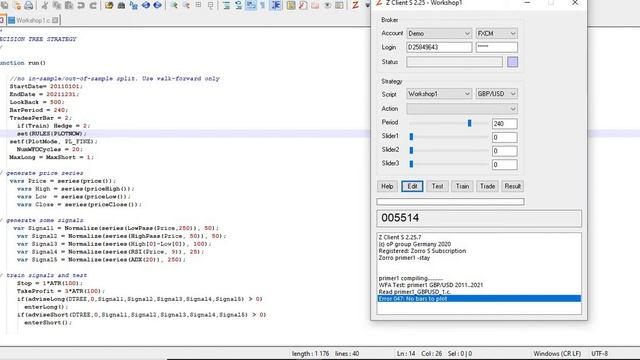Click the Help button in Zorro
Image resolution: width=640 pixels, height=360 pixels.
(x=387, y=187)
